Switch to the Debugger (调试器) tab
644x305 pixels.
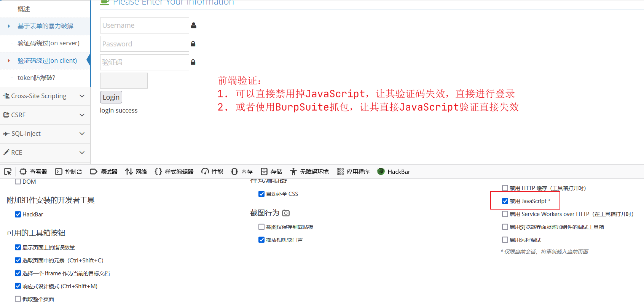104,172
